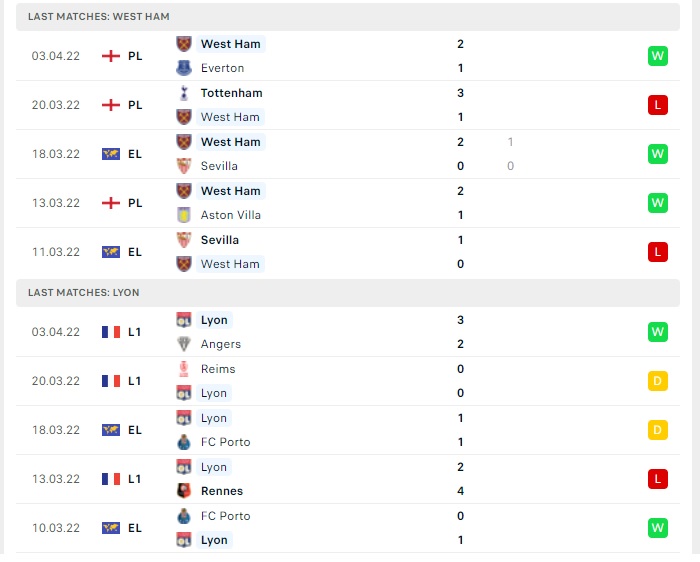The height and width of the screenshot is (562, 700).
Task: Click the Rennes club crest icon
Action: click(183, 491)
